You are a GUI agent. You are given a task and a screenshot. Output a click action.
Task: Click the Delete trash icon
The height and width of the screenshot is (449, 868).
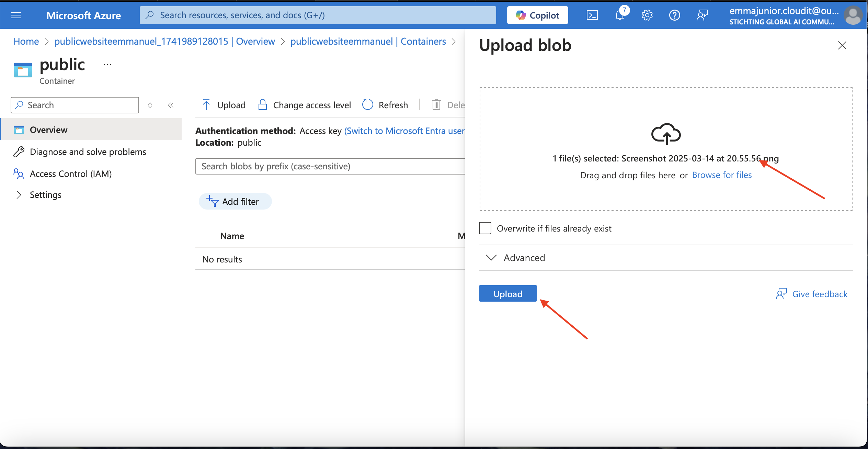pyautogui.click(x=436, y=105)
